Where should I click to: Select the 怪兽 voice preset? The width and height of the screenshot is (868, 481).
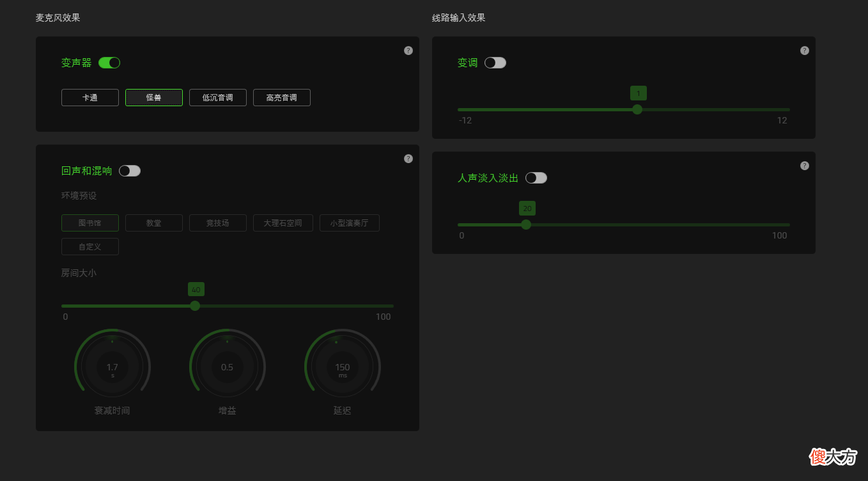[x=154, y=97]
